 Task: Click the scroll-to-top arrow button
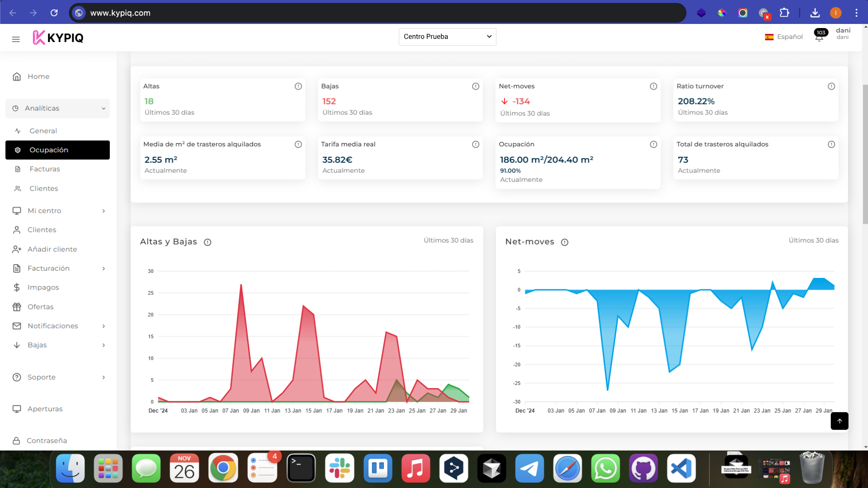(840, 421)
